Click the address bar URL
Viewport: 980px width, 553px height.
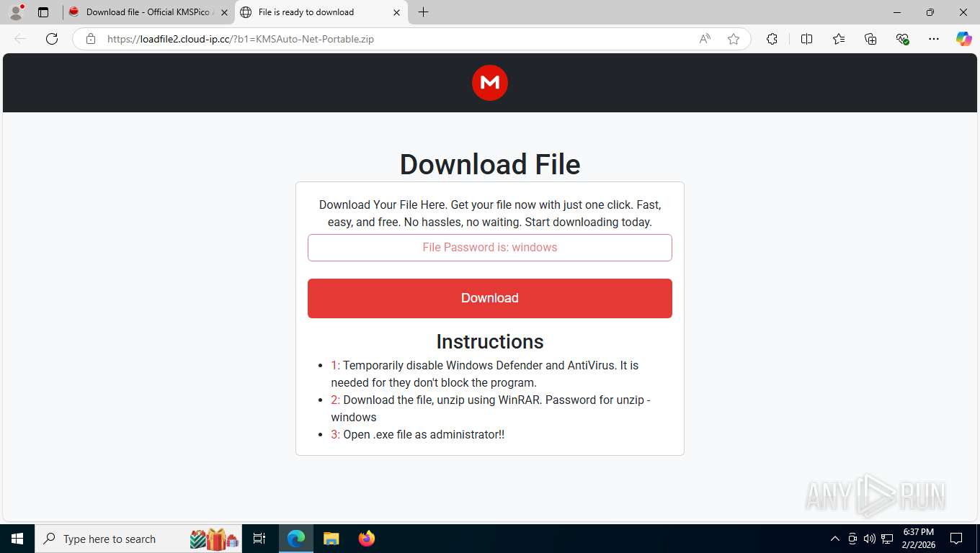(x=241, y=39)
